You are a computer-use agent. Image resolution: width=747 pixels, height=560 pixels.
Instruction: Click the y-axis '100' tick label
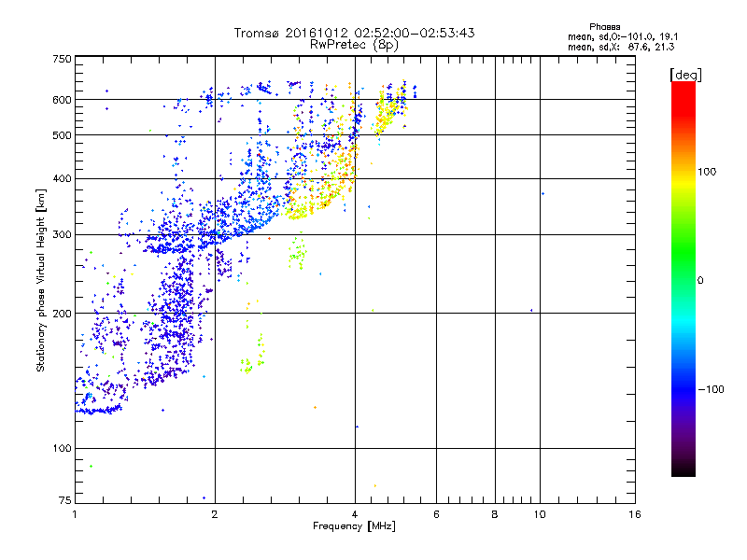63,448
